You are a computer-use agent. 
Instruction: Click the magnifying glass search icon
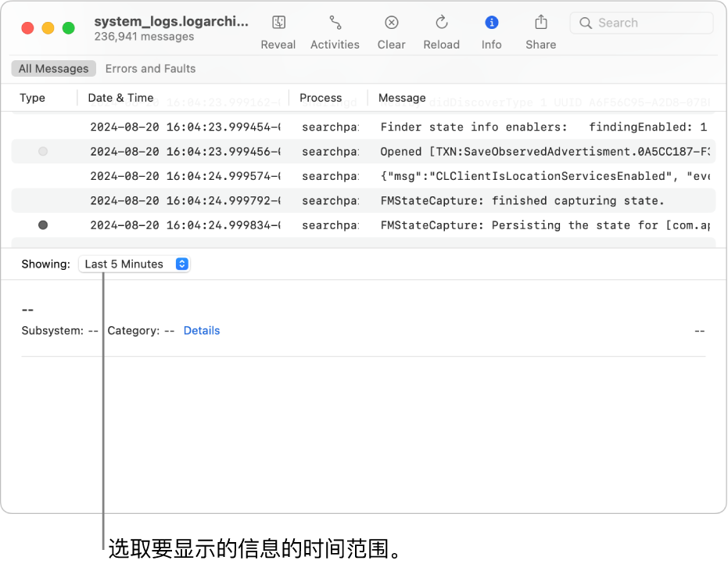[x=586, y=23]
